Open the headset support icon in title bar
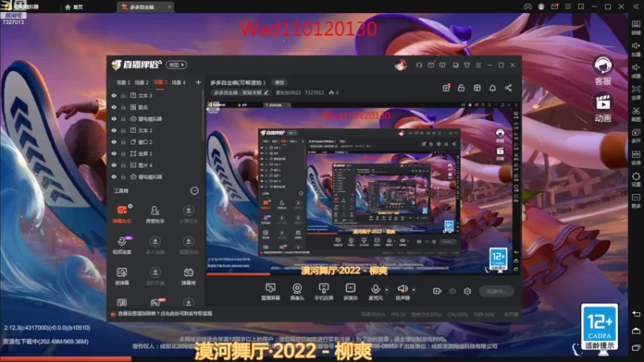Screen dimensions: 644x362 click(x=419, y=65)
